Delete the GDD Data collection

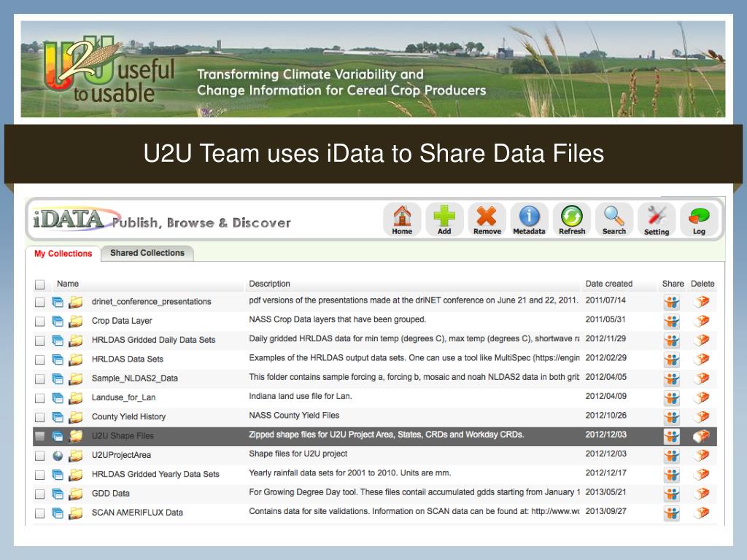[x=701, y=494]
